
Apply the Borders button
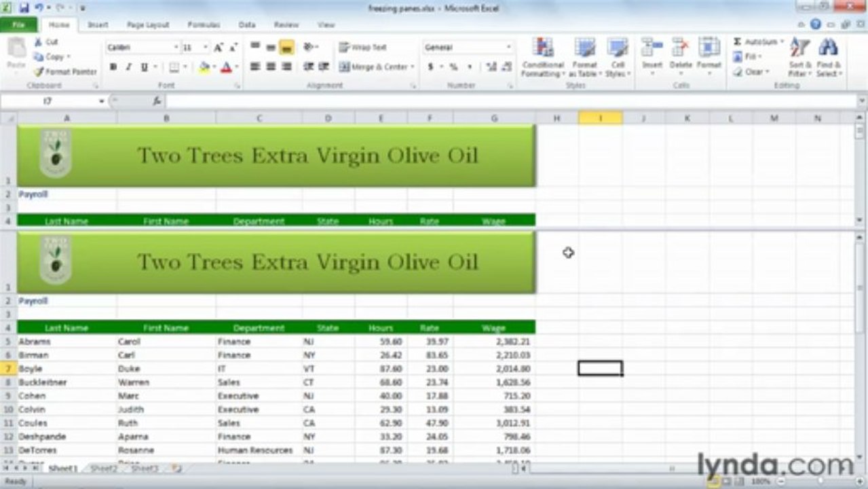tap(174, 67)
